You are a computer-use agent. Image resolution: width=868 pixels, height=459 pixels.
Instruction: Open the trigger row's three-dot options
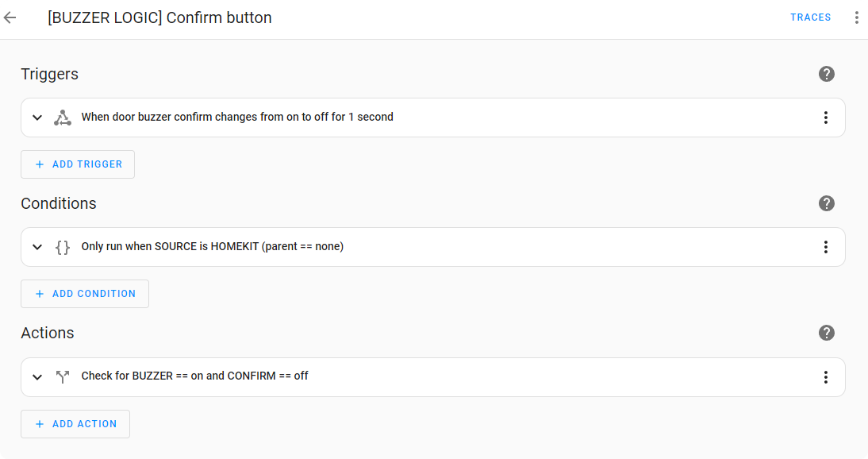tap(826, 117)
